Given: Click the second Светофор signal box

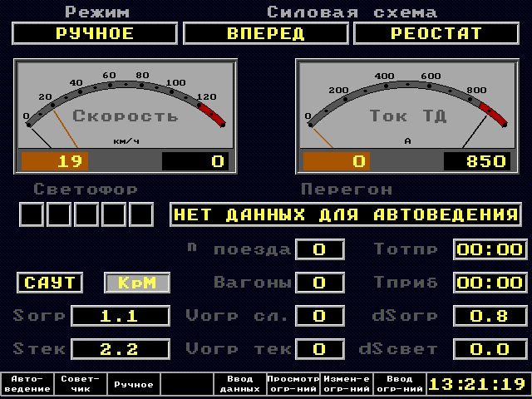Looking at the screenshot, I should (59, 214).
